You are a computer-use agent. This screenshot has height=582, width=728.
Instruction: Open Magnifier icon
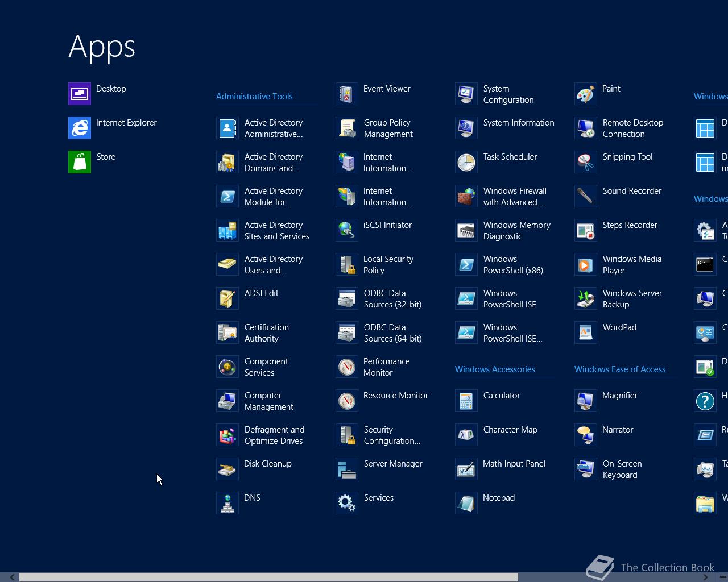586,401
